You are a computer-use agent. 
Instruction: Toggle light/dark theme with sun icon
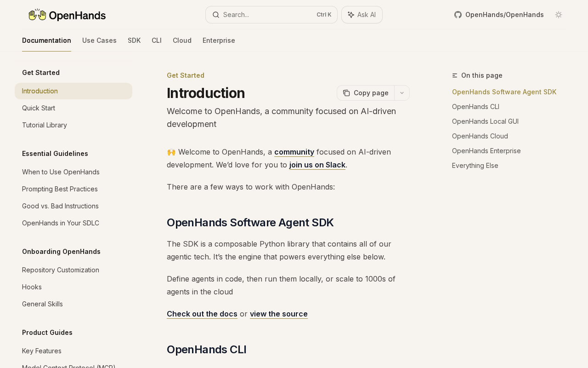(559, 15)
